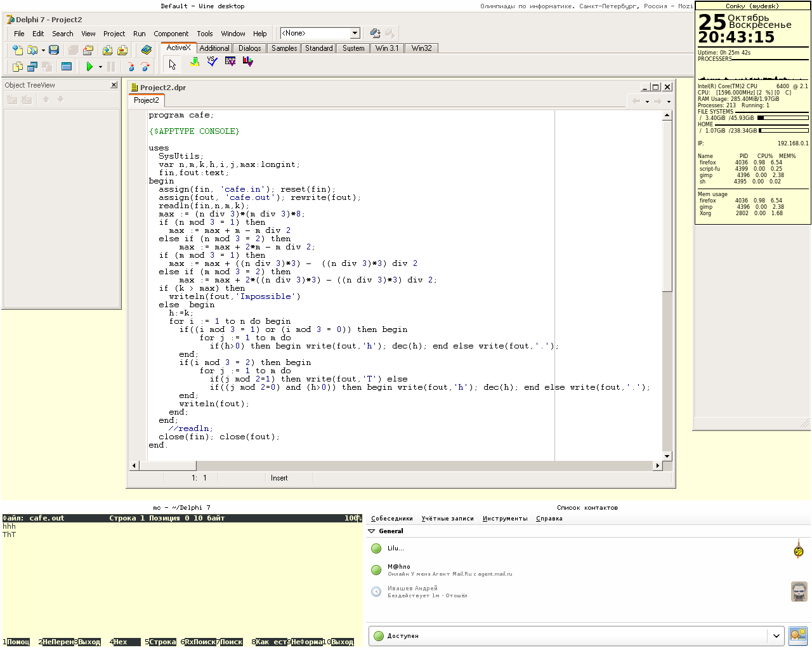Click the View Form toolbar icon

pos(32,66)
